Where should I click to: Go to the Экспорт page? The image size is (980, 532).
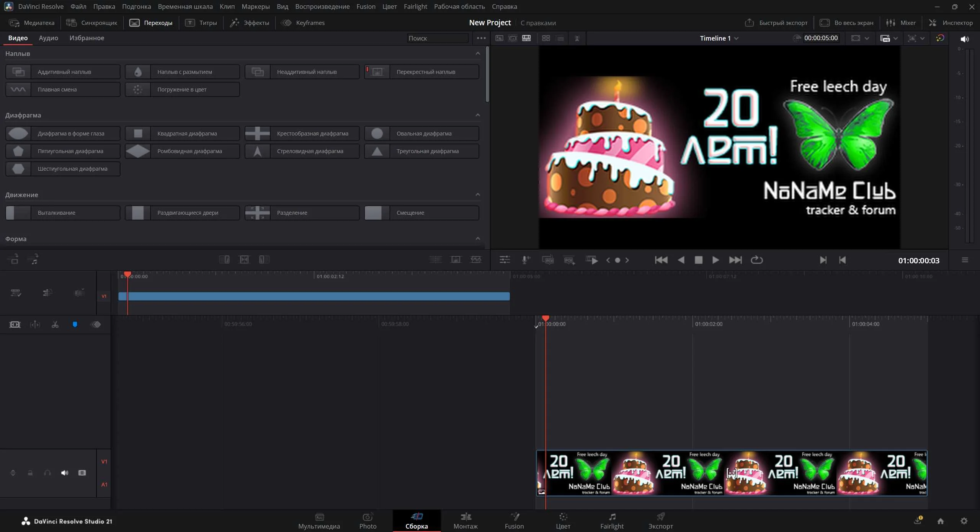point(660,521)
